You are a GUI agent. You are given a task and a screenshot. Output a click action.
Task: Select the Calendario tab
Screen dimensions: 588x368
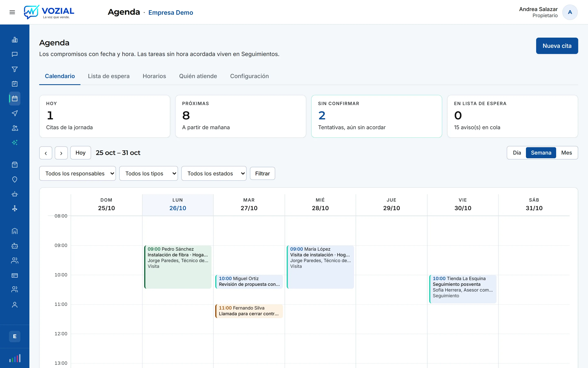coord(60,76)
